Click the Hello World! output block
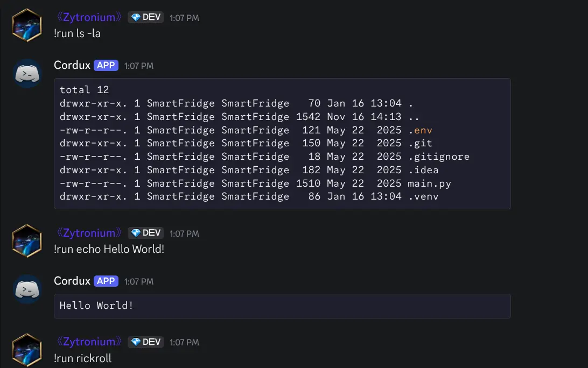 282,306
